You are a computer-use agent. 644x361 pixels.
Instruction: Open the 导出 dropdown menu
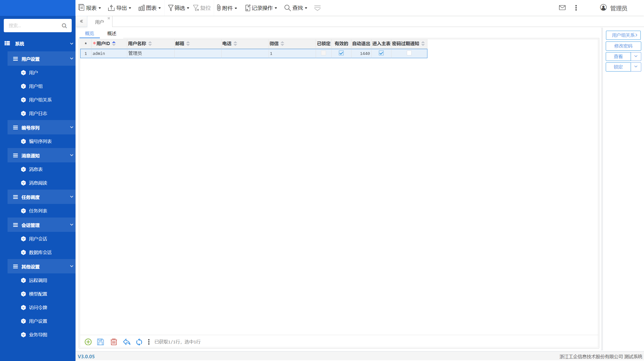click(x=119, y=8)
